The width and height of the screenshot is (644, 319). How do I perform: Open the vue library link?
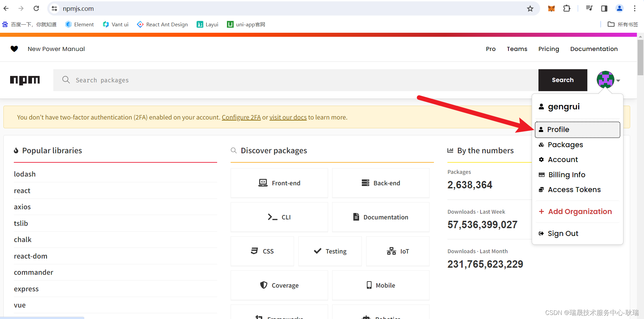(x=20, y=305)
